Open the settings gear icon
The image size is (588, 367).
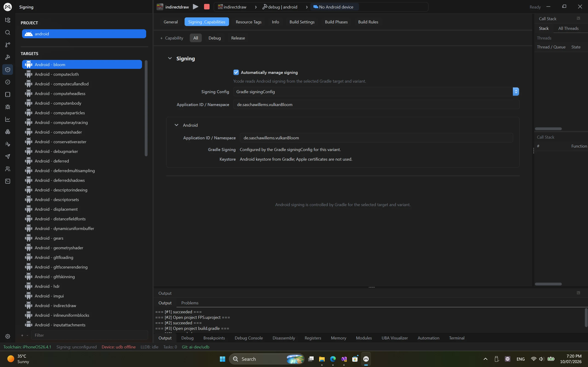pos(8,336)
